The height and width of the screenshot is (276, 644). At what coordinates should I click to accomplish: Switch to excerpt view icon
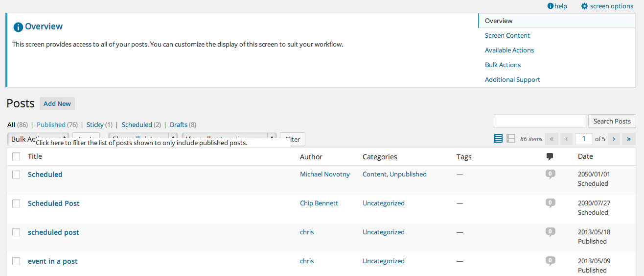click(511, 139)
